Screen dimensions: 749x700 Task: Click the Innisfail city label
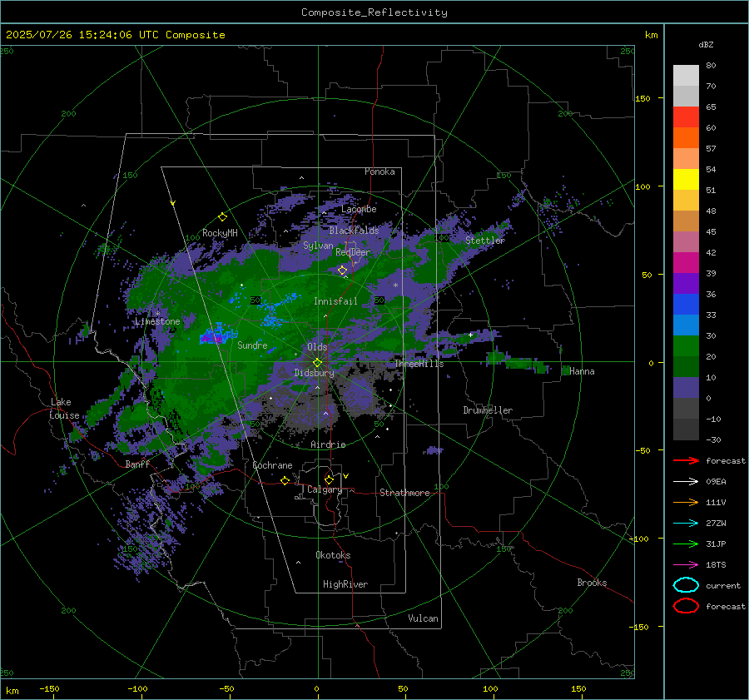tap(335, 301)
